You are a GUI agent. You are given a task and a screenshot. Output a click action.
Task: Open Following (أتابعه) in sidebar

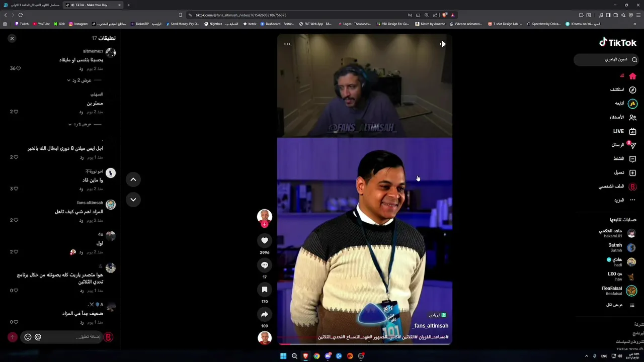click(625, 104)
